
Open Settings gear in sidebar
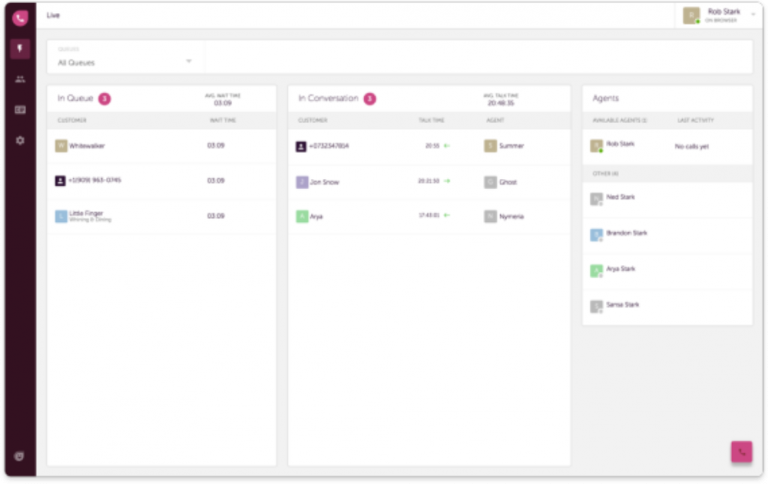20,141
